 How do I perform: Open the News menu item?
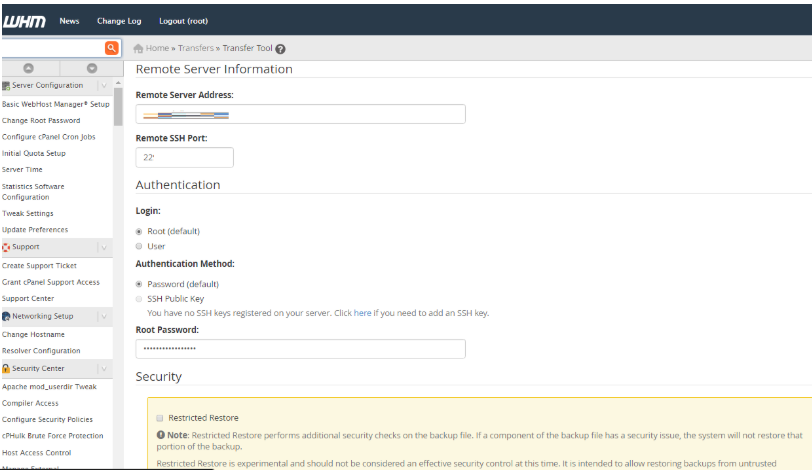click(69, 21)
